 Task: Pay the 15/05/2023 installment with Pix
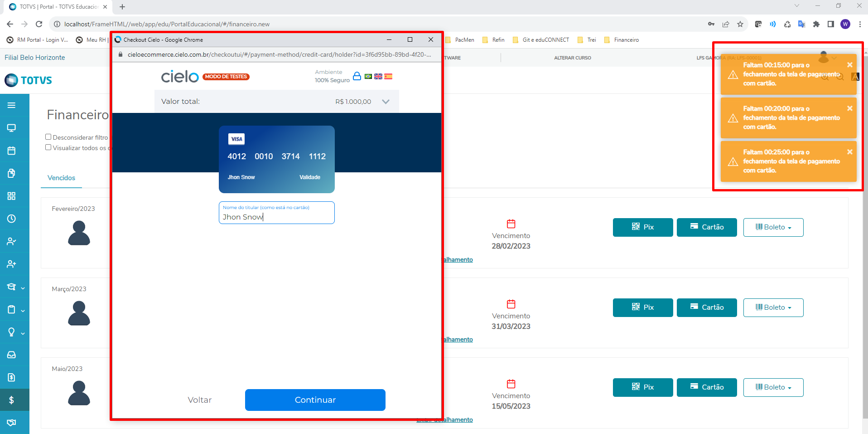click(643, 387)
